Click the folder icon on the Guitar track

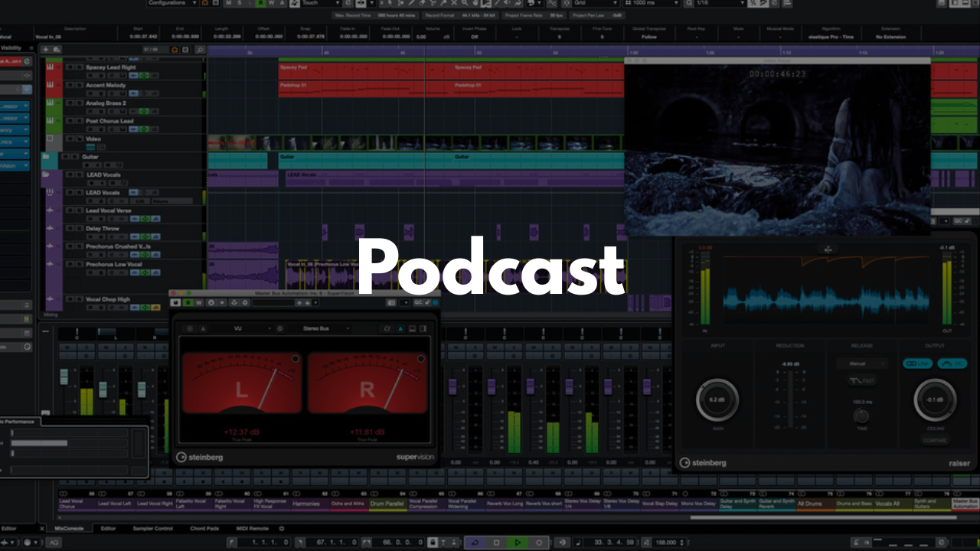coord(46,157)
